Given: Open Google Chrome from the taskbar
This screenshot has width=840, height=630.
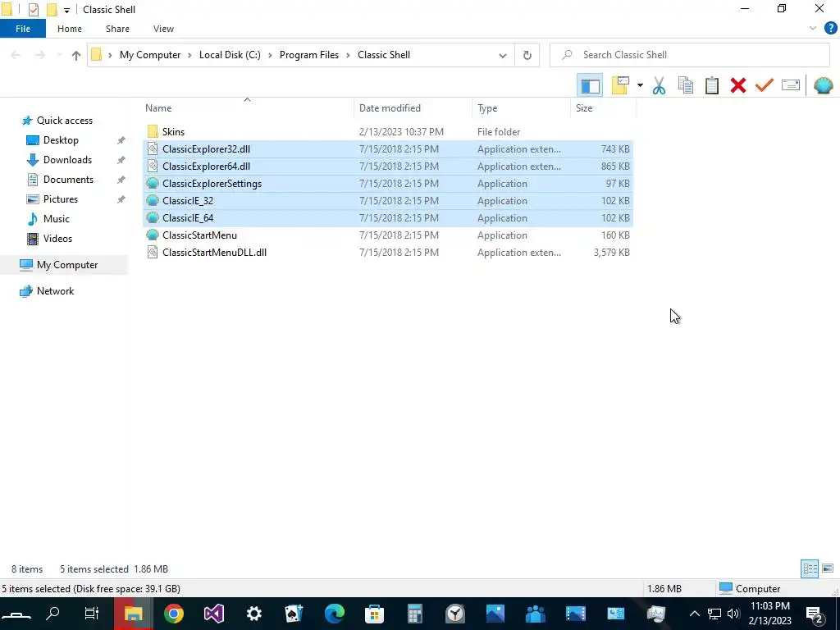Looking at the screenshot, I should click(174, 614).
